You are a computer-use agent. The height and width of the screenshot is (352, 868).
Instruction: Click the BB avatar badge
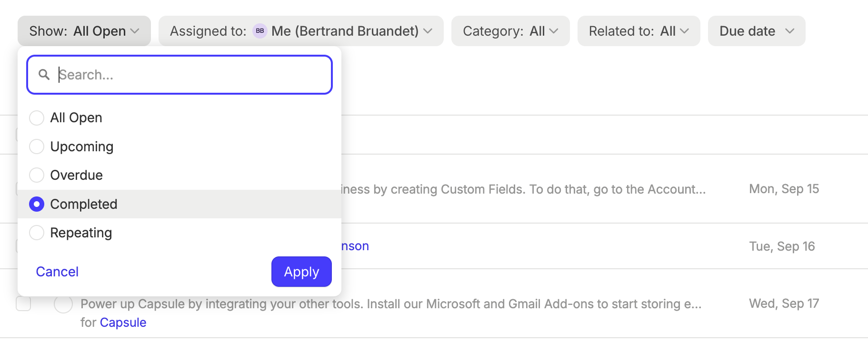[259, 31]
